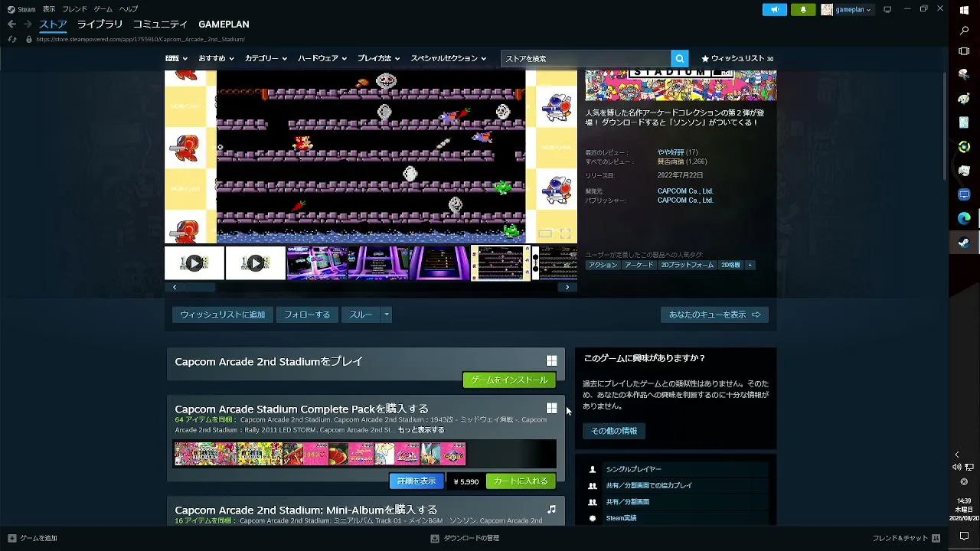Show hidden system tray icons
980x551 pixels.
(957, 455)
